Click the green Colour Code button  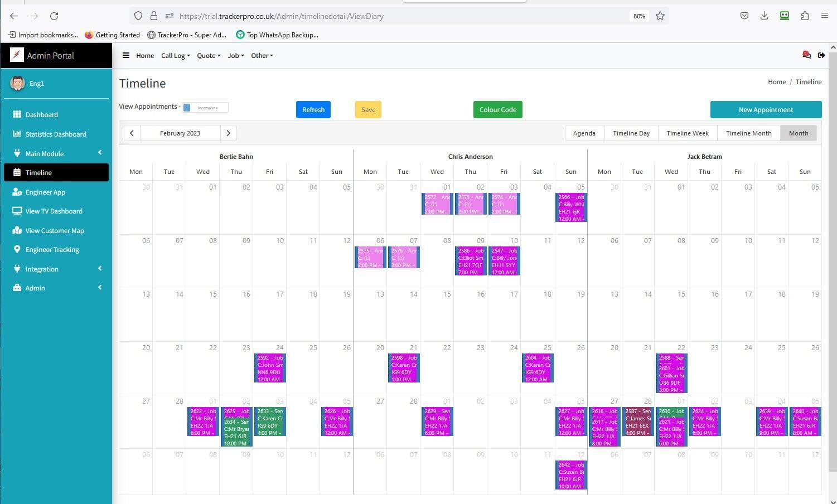click(x=497, y=110)
